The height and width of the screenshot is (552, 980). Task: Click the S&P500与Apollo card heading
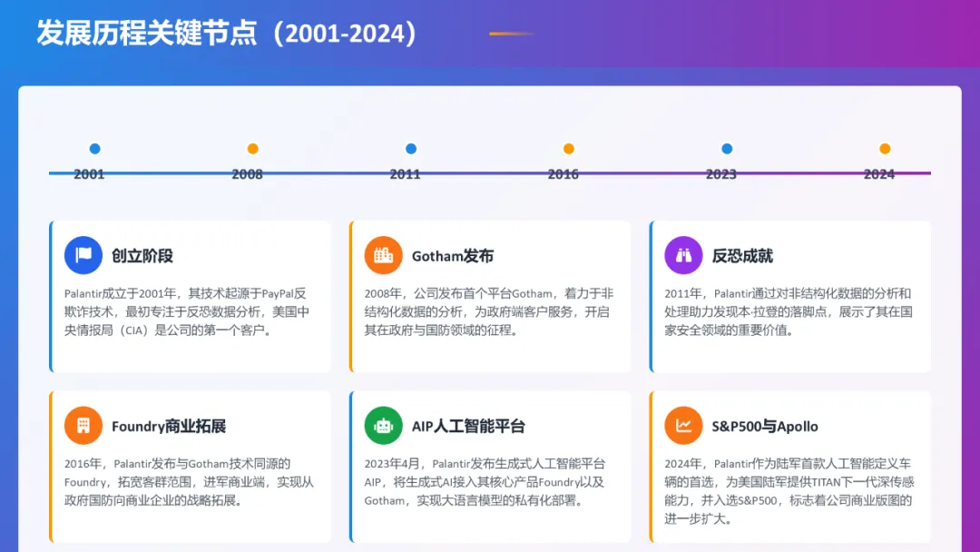(765, 427)
